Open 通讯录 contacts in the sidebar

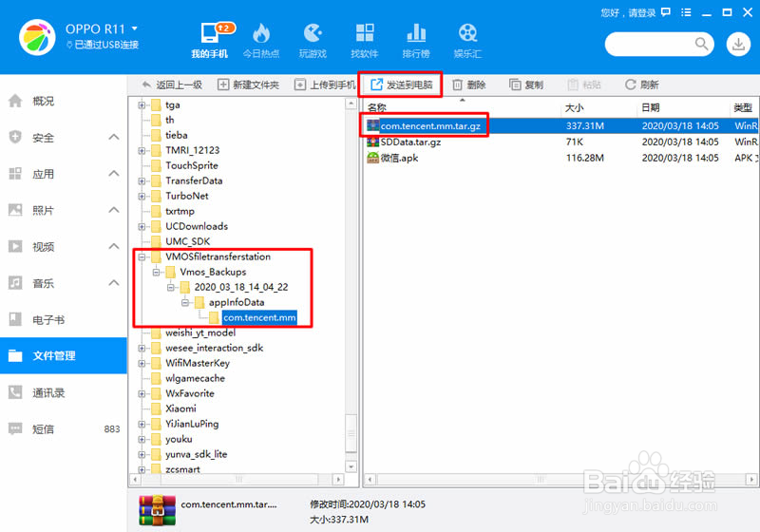(x=63, y=392)
